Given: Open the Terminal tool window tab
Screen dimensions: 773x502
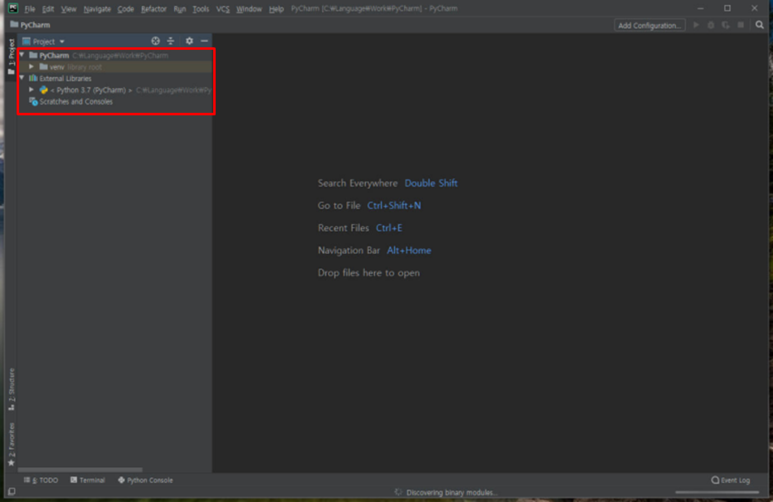Looking at the screenshot, I should [87, 480].
